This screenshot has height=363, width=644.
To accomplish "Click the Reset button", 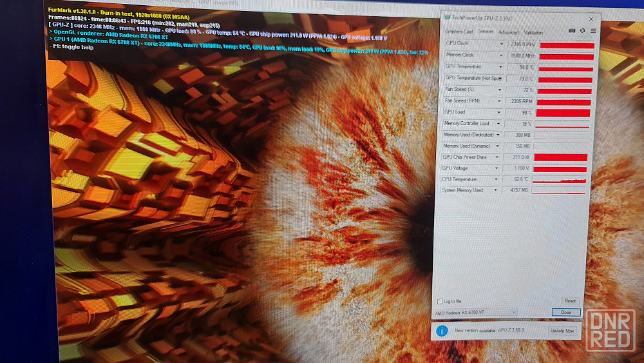I will (570, 301).
